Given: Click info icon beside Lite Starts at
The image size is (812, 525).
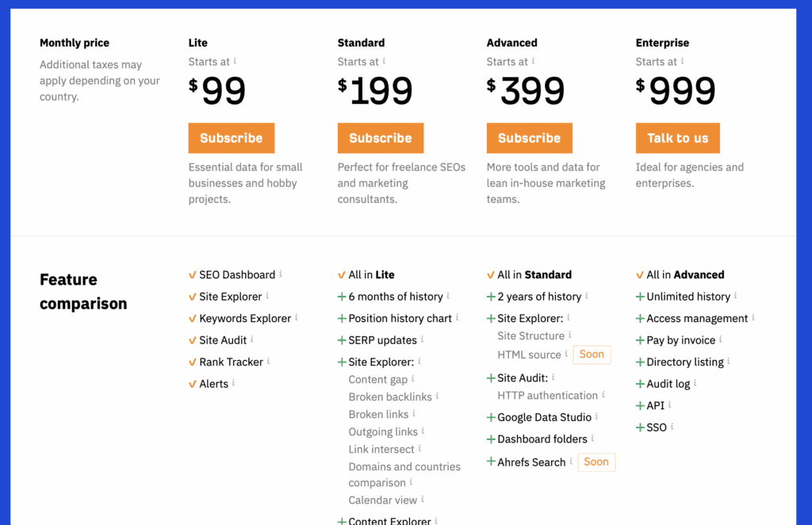Looking at the screenshot, I should [236, 61].
